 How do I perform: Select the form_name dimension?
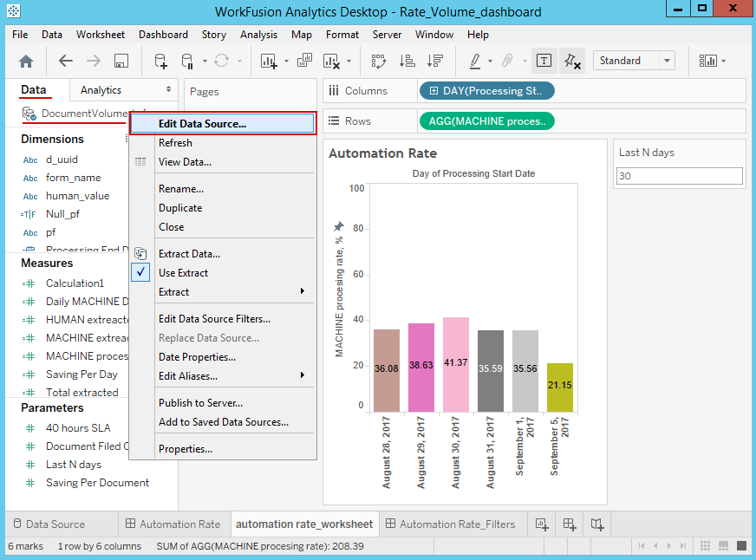point(74,178)
